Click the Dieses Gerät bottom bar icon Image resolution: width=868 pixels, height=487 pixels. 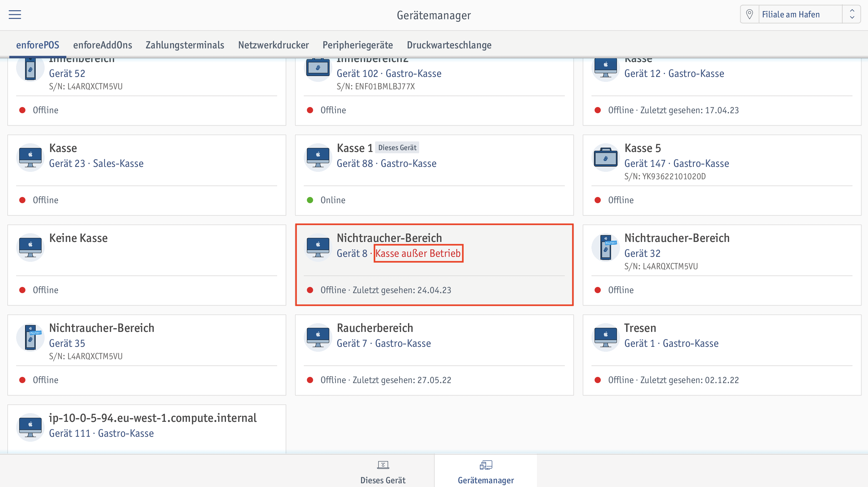point(383,465)
